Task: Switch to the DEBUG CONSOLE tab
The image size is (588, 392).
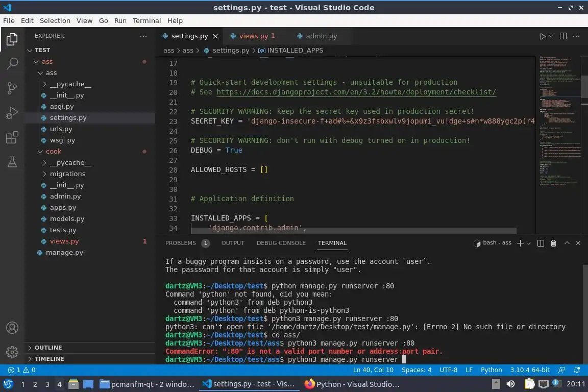Action: tap(281, 243)
